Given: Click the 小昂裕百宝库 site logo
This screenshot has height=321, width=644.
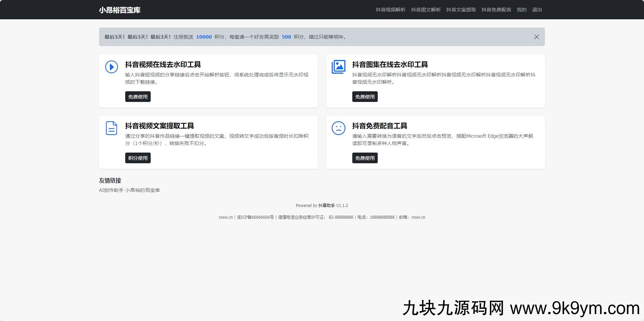Looking at the screenshot, I should pos(120,10).
